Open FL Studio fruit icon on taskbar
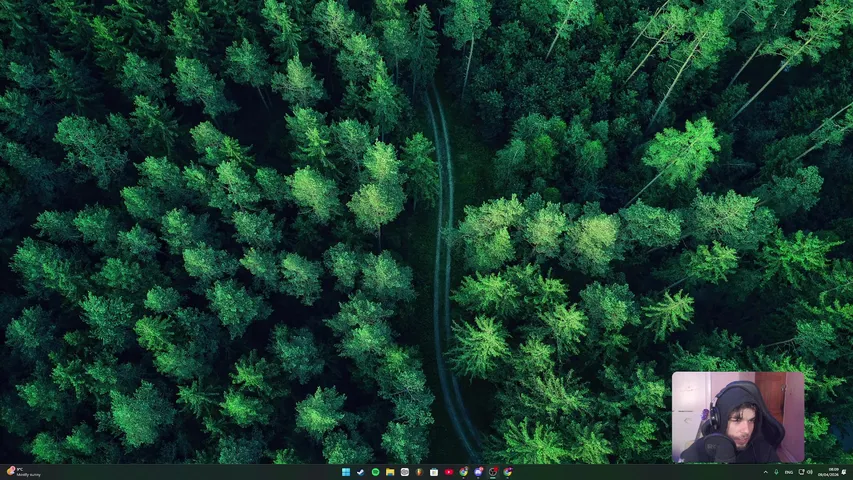The width and height of the screenshot is (853, 480). point(419,472)
